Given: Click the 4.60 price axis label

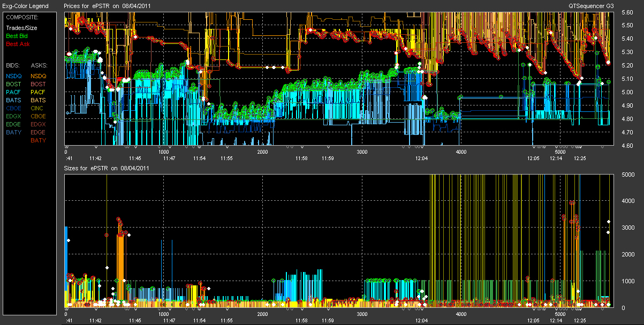Looking at the screenshot, I should tap(627, 146).
